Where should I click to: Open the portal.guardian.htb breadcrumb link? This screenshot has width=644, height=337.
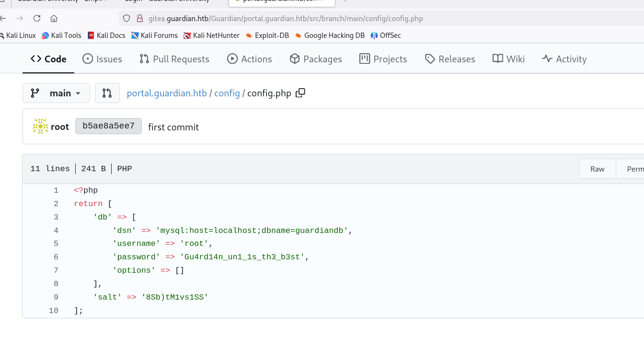coord(167,93)
